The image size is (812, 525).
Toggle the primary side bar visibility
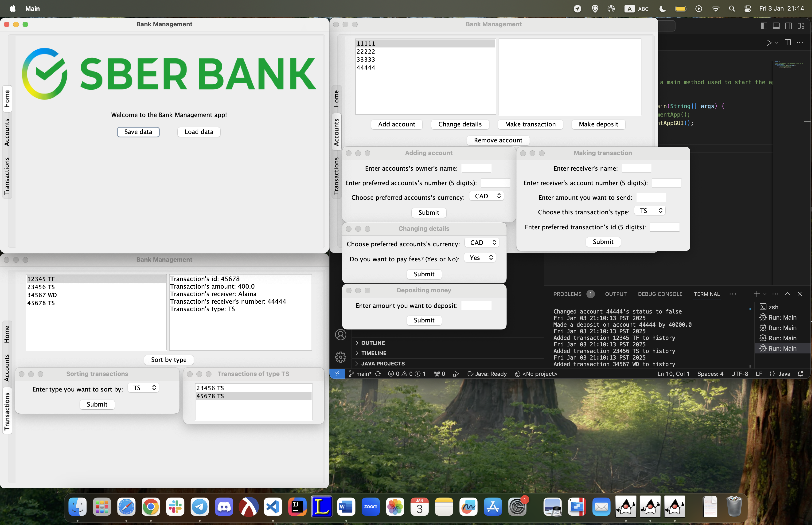(764, 26)
